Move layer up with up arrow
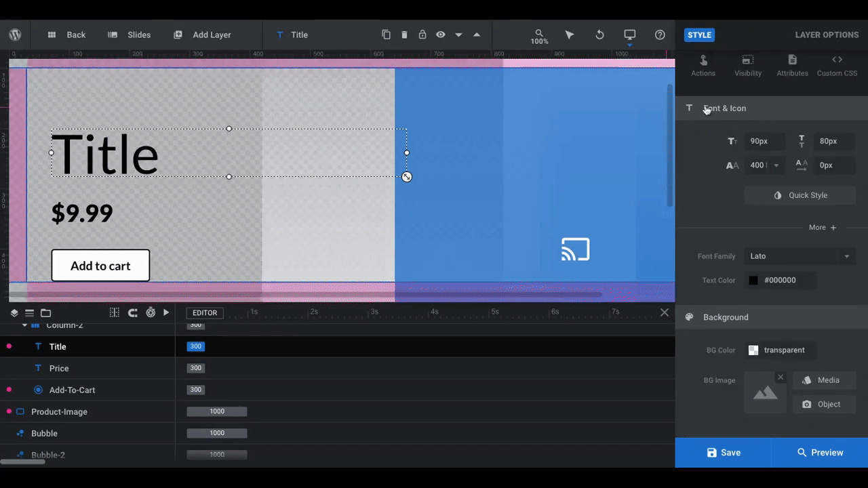This screenshot has width=868, height=488. click(x=477, y=35)
